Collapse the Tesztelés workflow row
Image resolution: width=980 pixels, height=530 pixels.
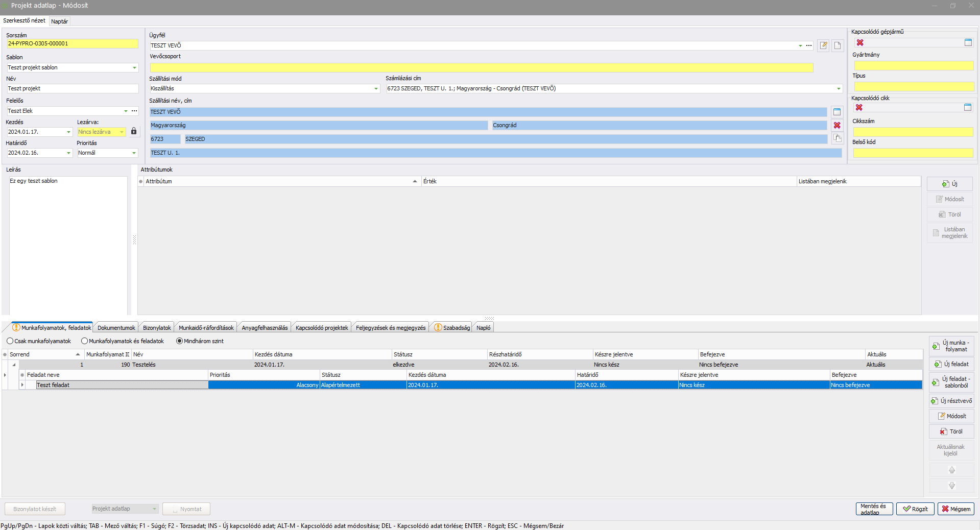[14, 365]
